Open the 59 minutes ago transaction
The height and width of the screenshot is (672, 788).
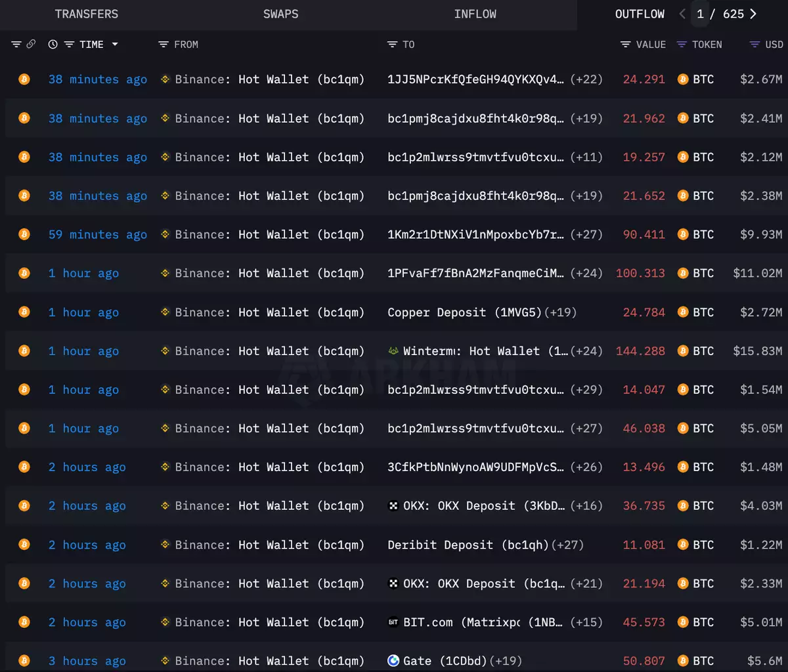pyautogui.click(x=97, y=234)
